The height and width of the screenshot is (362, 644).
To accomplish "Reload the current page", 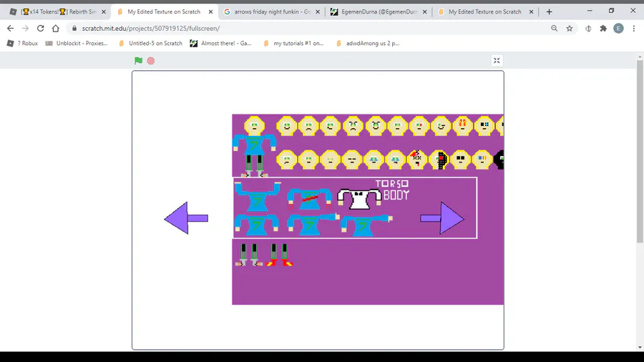I will coord(40,29).
